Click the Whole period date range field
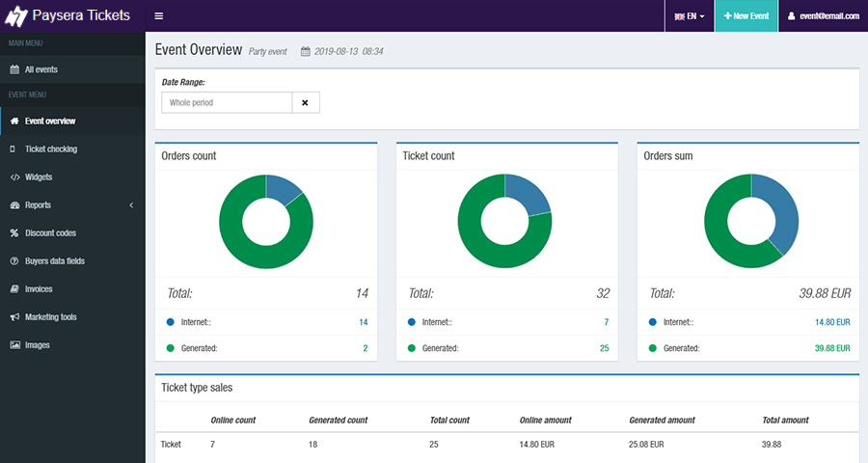 tap(227, 102)
